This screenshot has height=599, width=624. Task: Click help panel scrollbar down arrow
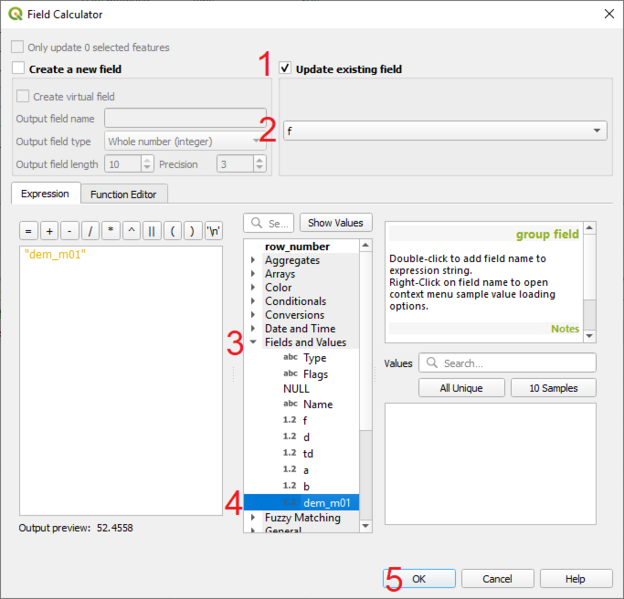(x=589, y=336)
